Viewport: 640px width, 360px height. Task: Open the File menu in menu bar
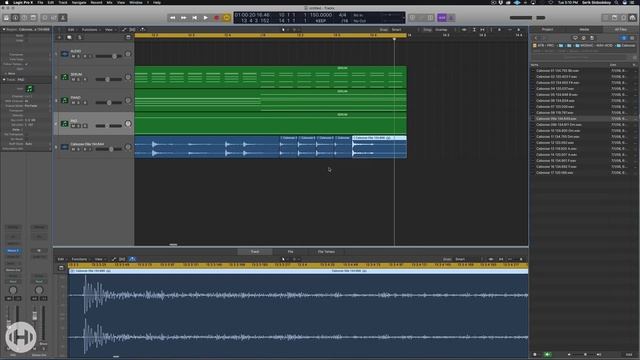pyautogui.click(x=40, y=2)
